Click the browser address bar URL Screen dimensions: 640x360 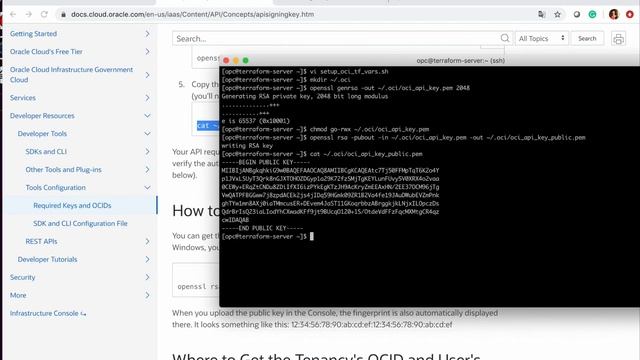[193, 14]
